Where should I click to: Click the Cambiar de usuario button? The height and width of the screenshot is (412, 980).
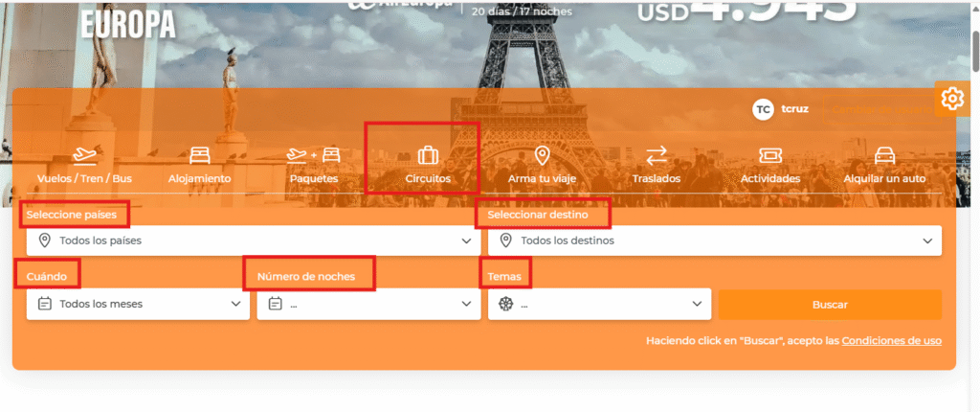[x=882, y=109]
